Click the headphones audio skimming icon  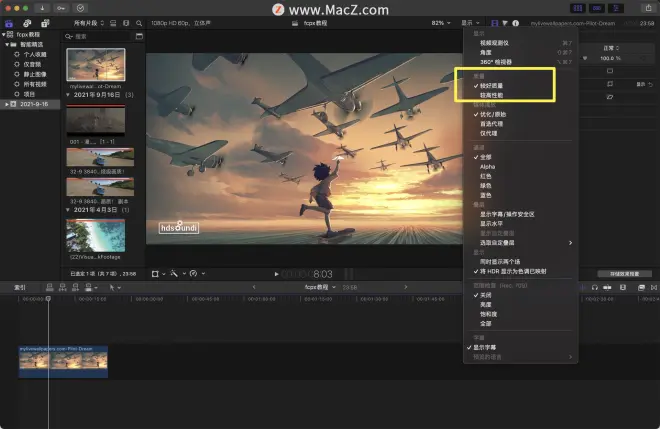click(595, 288)
